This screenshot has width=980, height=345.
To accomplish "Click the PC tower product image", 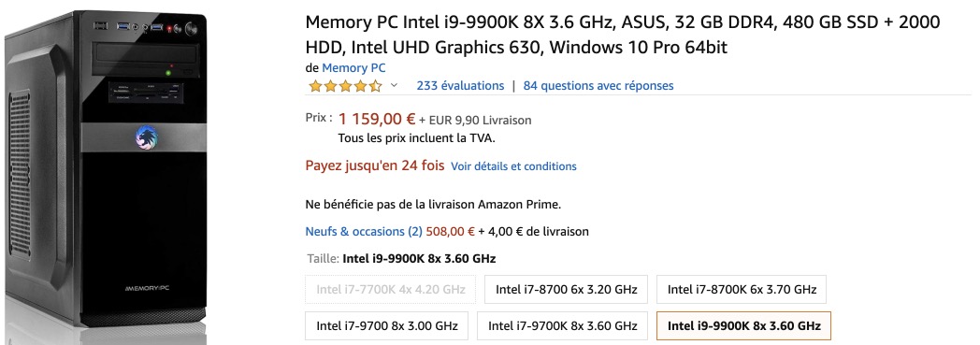I will 106,170.
